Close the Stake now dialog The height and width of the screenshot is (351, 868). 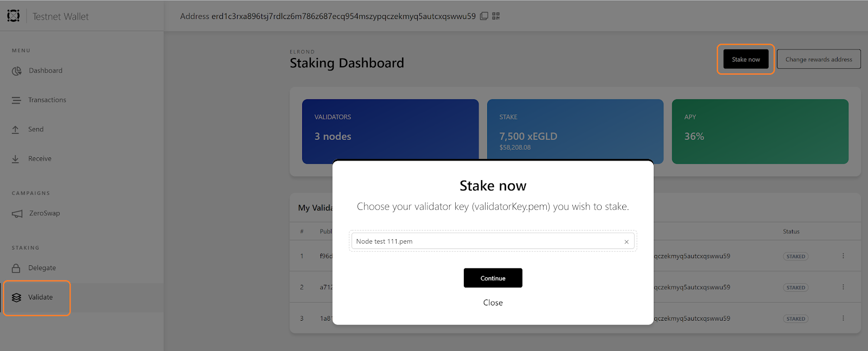493,303
